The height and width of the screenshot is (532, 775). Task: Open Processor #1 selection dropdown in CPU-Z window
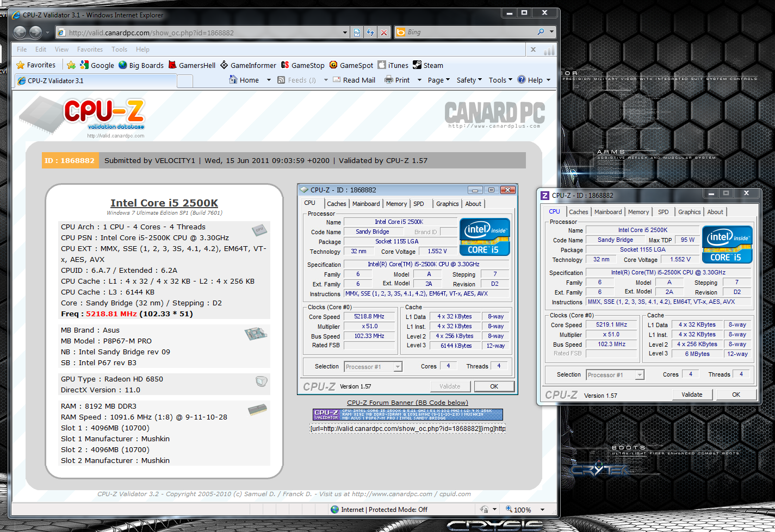click(640, 375)
